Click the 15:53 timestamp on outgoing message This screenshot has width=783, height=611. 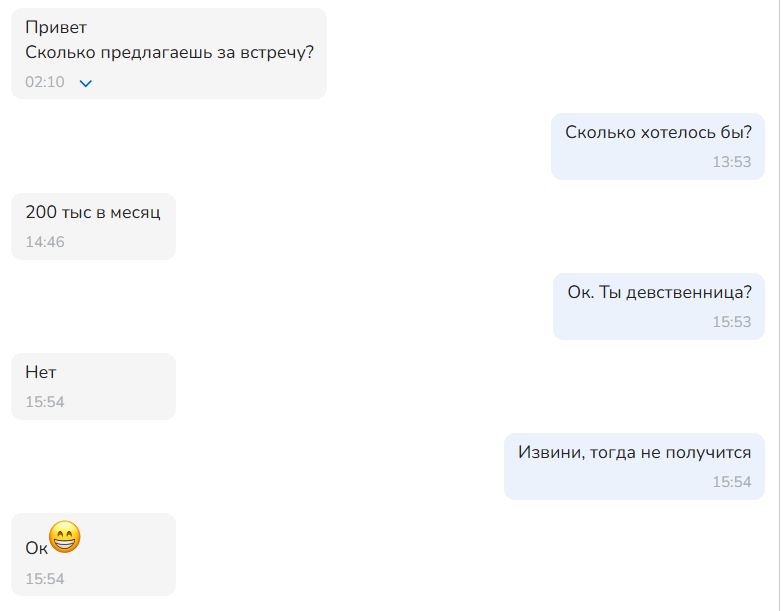[732, 322]
